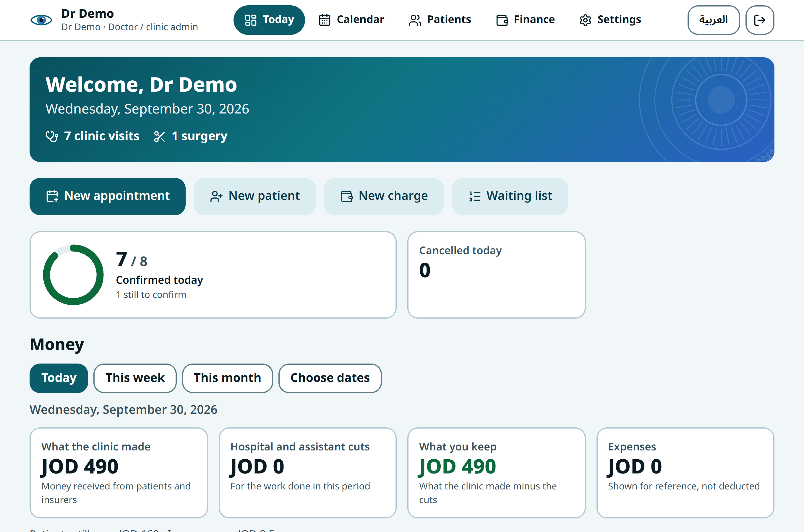
Task: Open the Calendar tab
Action: pyautogui.click(x=351, y=20)
